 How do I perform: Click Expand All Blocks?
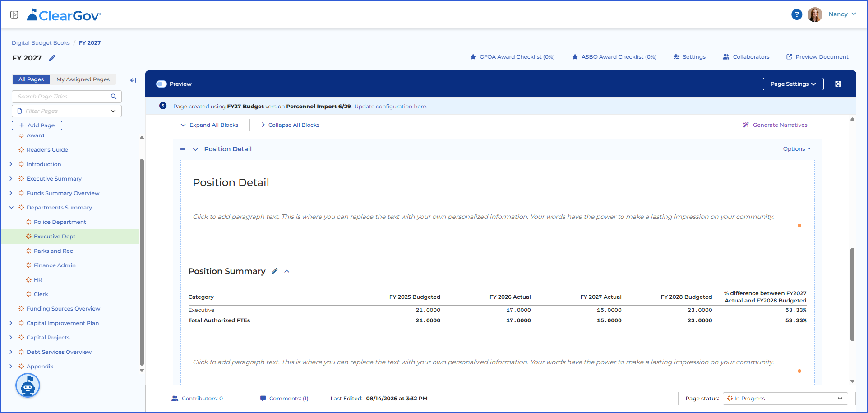(209, 125)
